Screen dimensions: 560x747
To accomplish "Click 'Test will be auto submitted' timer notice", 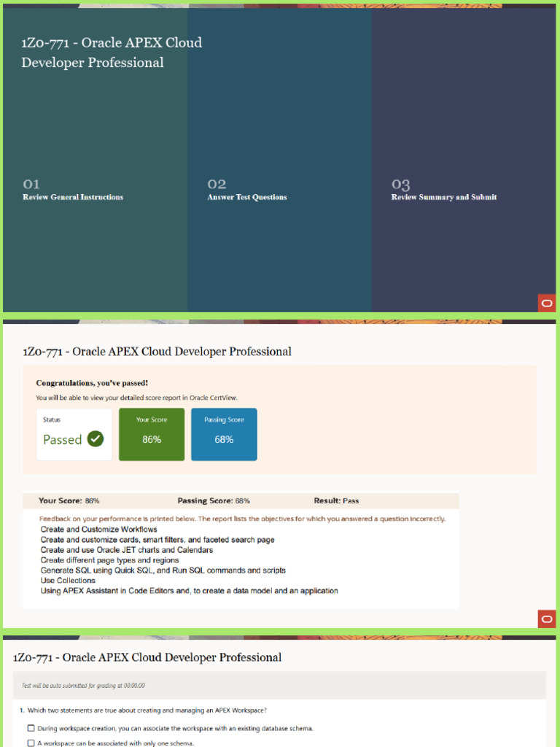I will [x=83, y=686].
